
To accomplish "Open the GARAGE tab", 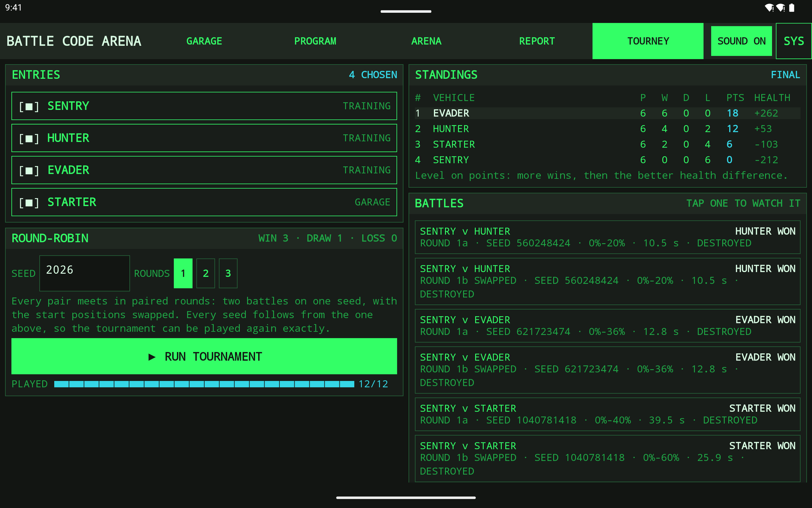I will click(204, 41).
